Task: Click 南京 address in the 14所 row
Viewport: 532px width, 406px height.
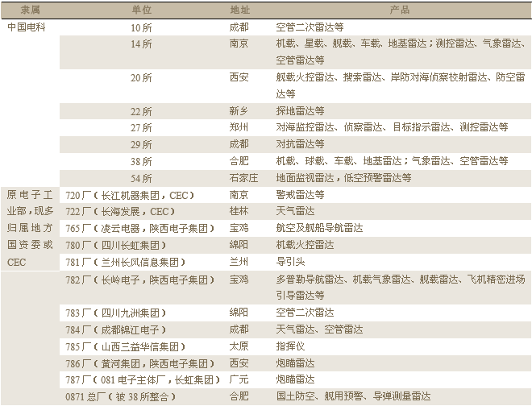Action: point(239,43)
